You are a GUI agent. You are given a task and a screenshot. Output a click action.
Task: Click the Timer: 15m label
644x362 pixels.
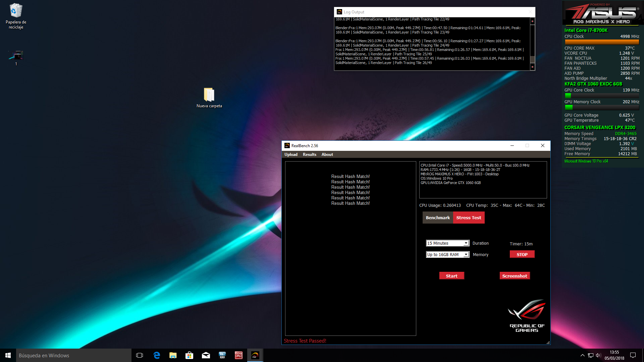521,244
